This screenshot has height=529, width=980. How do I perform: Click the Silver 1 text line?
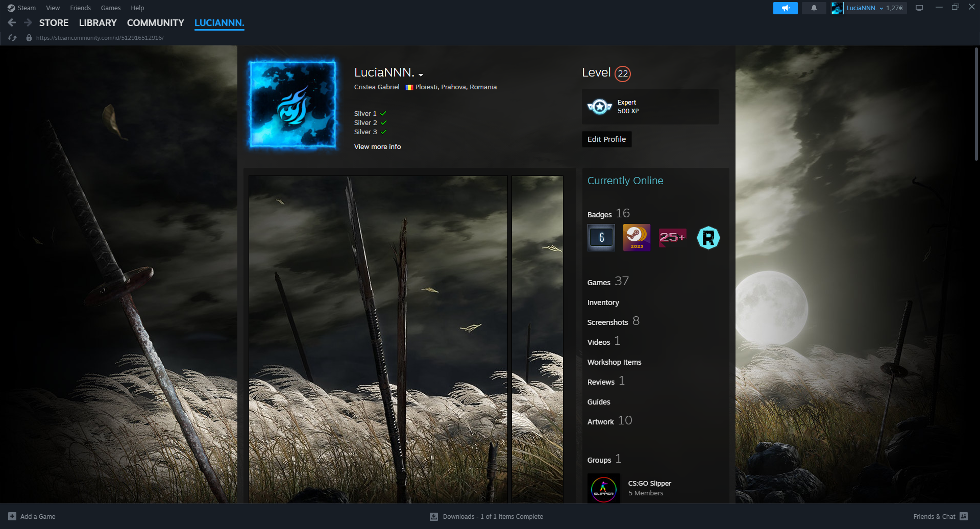pos(365,114)
